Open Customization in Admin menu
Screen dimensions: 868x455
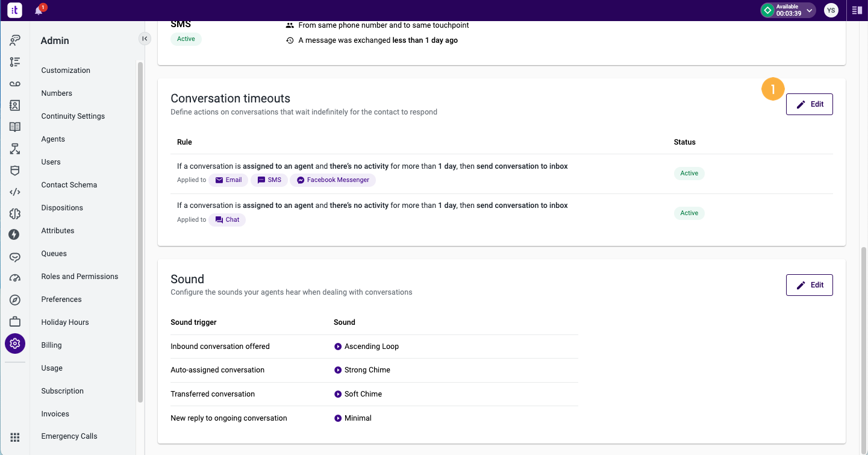coord(66,71)
